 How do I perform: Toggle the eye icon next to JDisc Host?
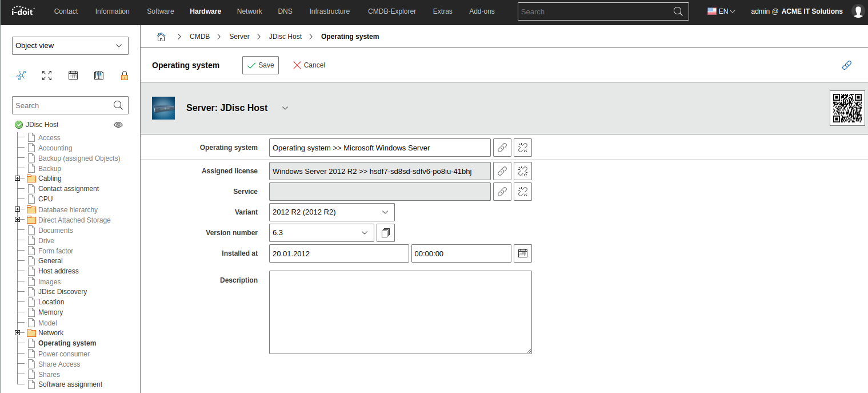(x=118, y=125)
